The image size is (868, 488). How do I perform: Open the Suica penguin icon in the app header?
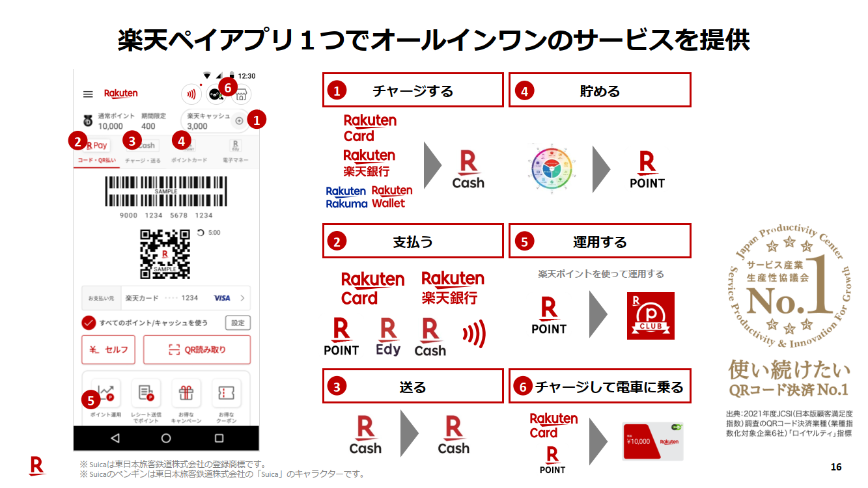[216, 95]
